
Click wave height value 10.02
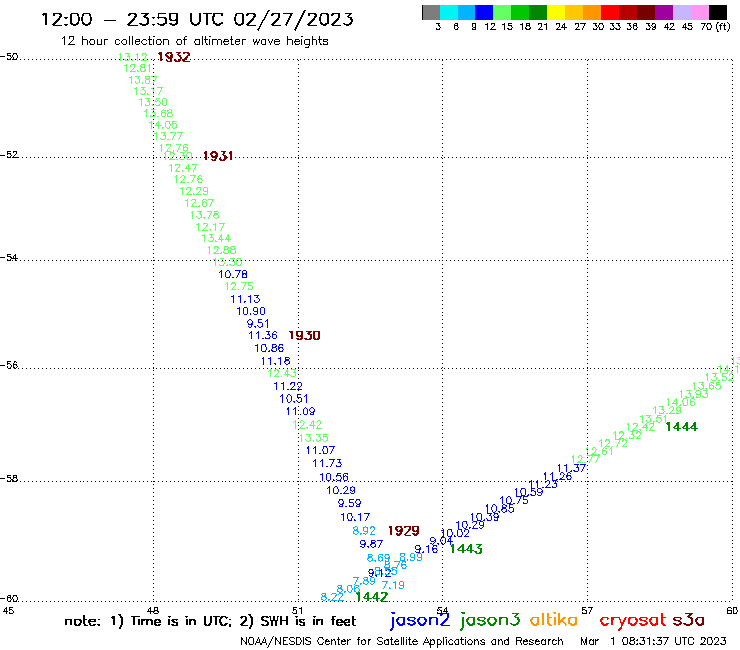(x=455, y=533)
